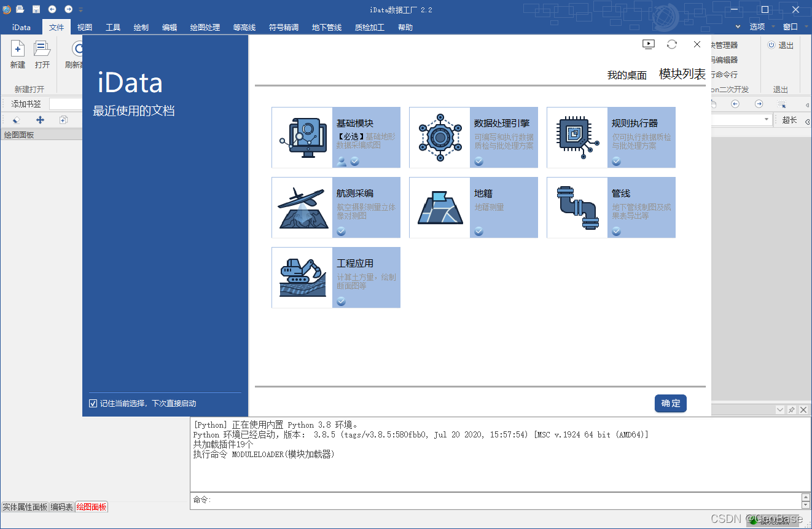Close the module loader dialog
Viewport: 812px width, 529px height.
pos(697,44)
